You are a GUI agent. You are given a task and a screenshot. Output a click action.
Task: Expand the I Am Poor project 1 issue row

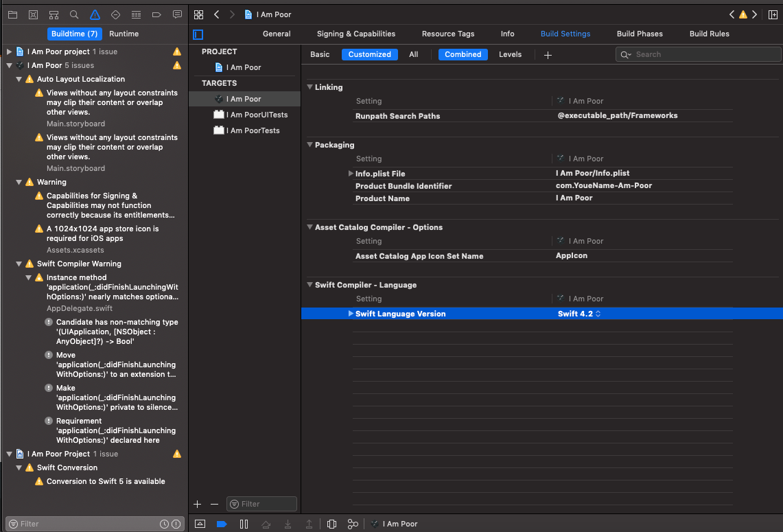[9, 51]
